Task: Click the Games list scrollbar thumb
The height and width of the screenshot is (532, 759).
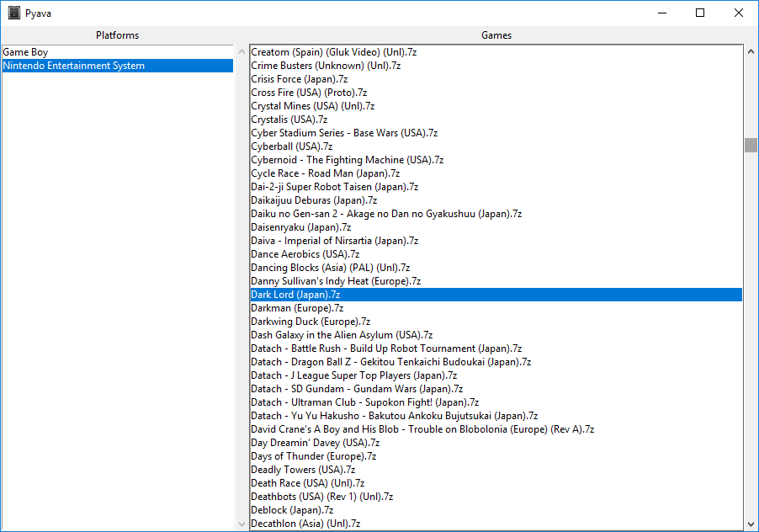Action: (751, 145)
